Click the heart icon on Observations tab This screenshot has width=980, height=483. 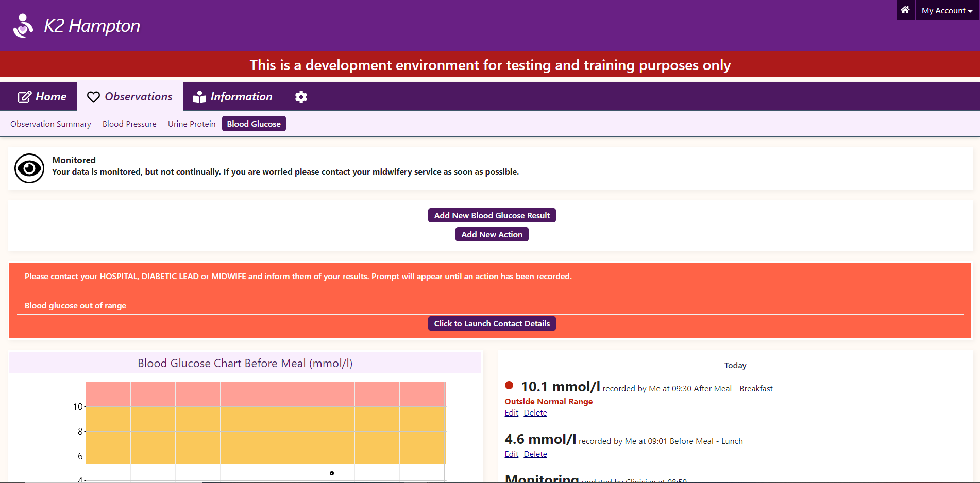tap(93, 97)
